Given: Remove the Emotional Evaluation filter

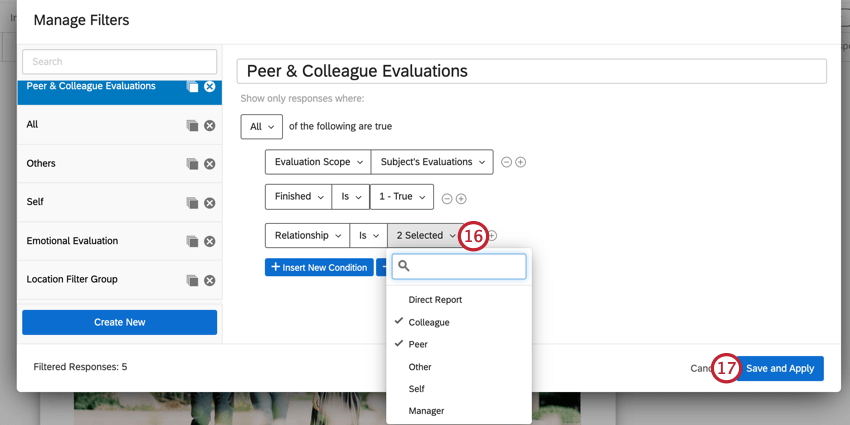Looking at the screenshot, I should pos(210,241).
